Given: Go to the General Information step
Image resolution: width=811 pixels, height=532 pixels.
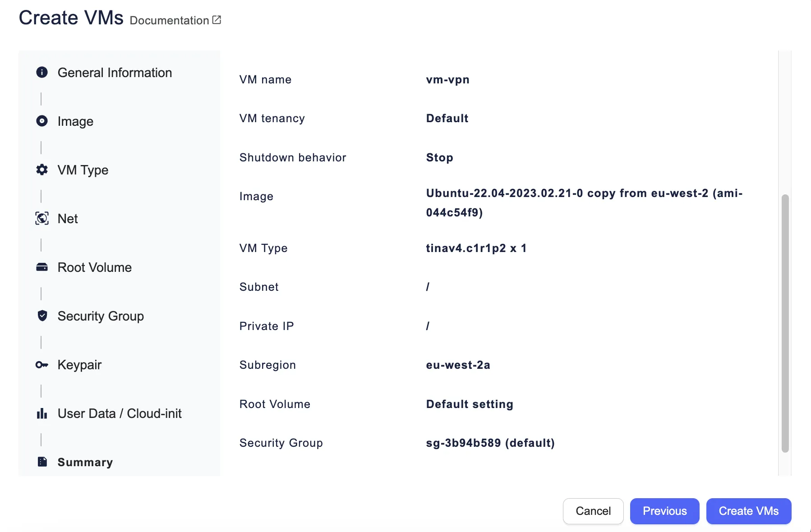Looking at the screenshot, I should [x=115, y=73].
